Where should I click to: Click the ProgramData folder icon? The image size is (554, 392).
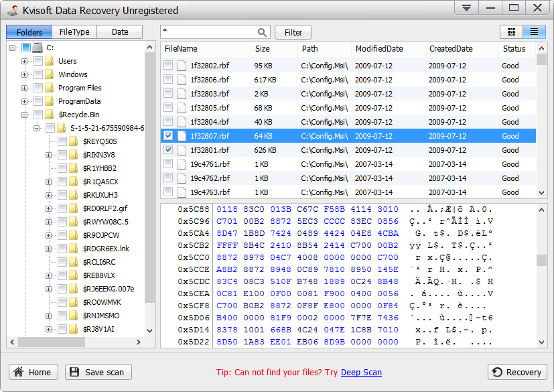[49, 101]
